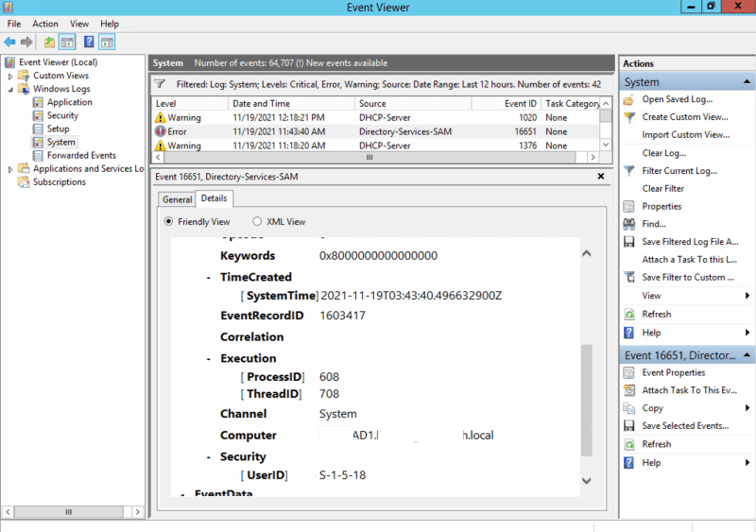This screenshot has height=532, width=756.
Task: Toggle the Show/Hide Console Tree icon
Action: [x=67, y=42]
